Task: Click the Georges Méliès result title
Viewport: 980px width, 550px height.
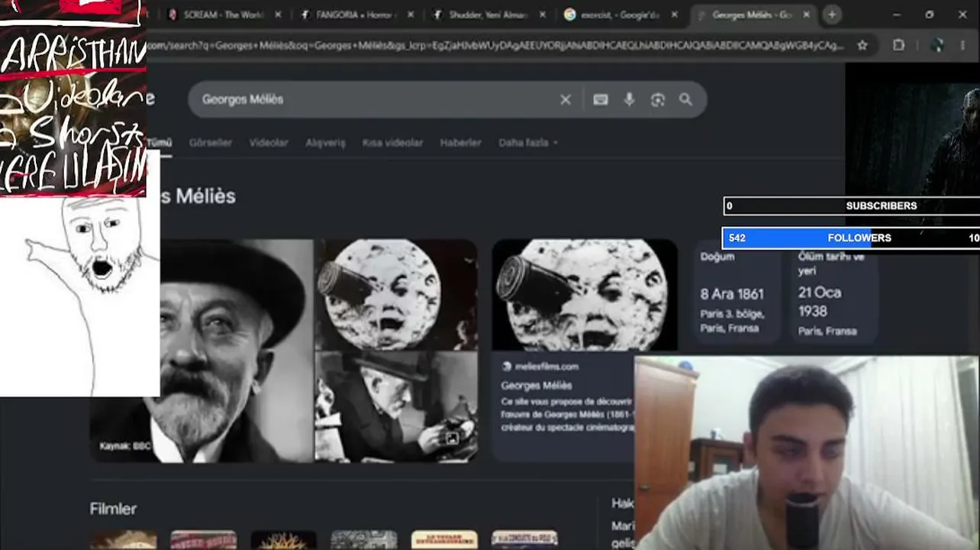Action: 537,386
